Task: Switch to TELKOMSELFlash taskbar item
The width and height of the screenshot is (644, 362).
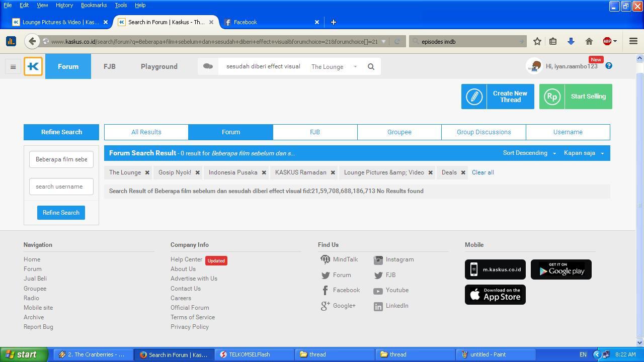Action: tap(255, 354)
